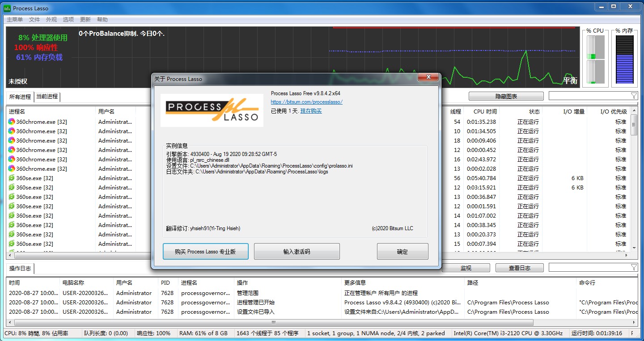This screenshot has height=341, width=644.
Task: Click the 360se.exe icon in the 0:05:40.784 row
Action: 12,178
